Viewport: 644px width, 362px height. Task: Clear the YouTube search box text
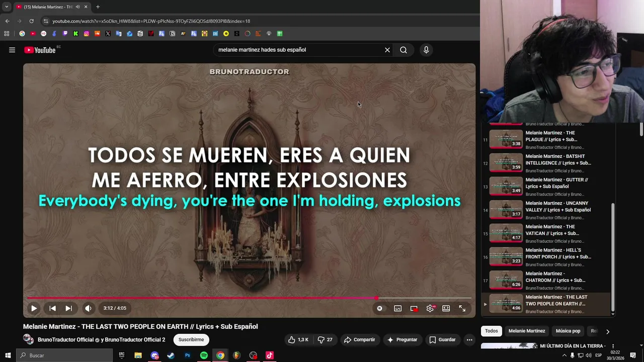coord(387,50)
